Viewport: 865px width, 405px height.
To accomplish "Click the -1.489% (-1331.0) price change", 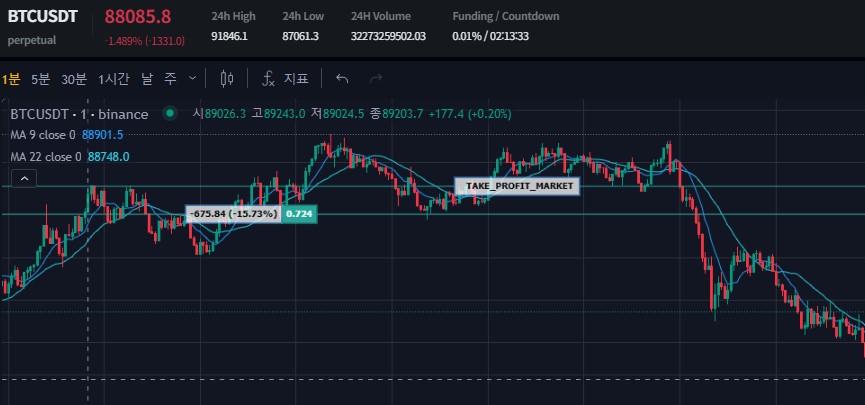I will pos(145,41).
